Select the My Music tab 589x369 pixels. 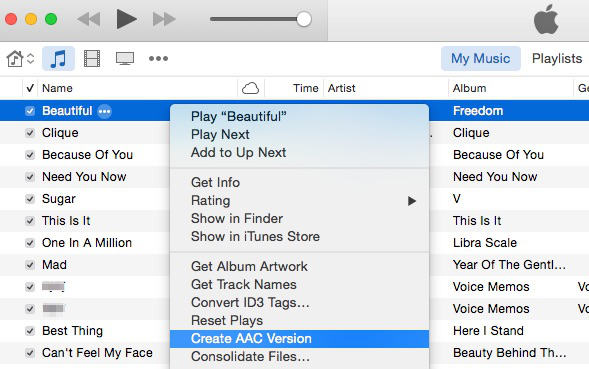tap(480, 59)
